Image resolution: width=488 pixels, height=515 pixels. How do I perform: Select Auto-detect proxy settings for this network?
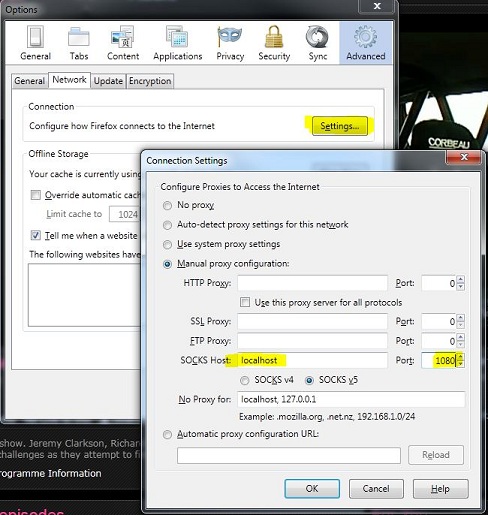(x=167, y=225)
